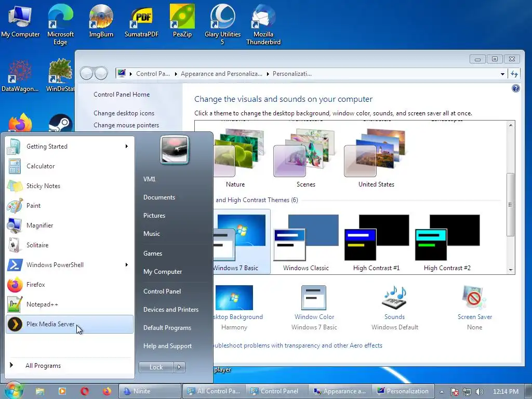Screen dimensions: 532x399
Task: Open Control Panel Home link
Action: pos(122,95)
